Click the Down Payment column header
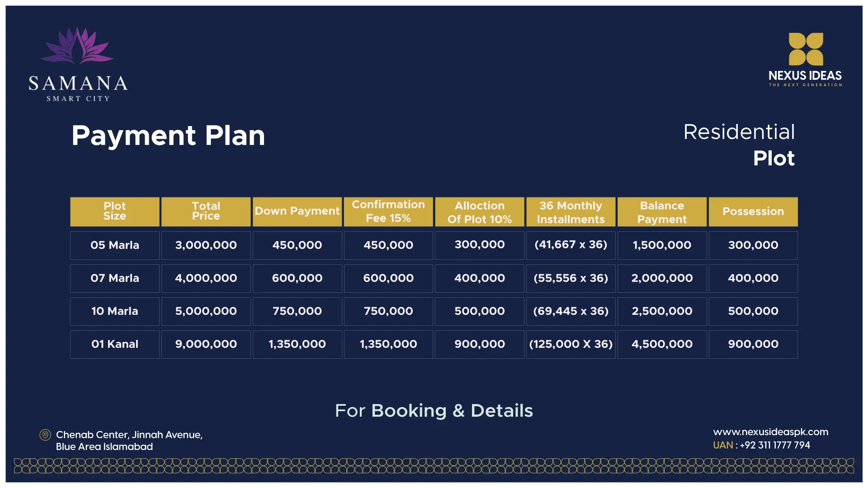Screen dimensions: 868x488 (296, 211)
